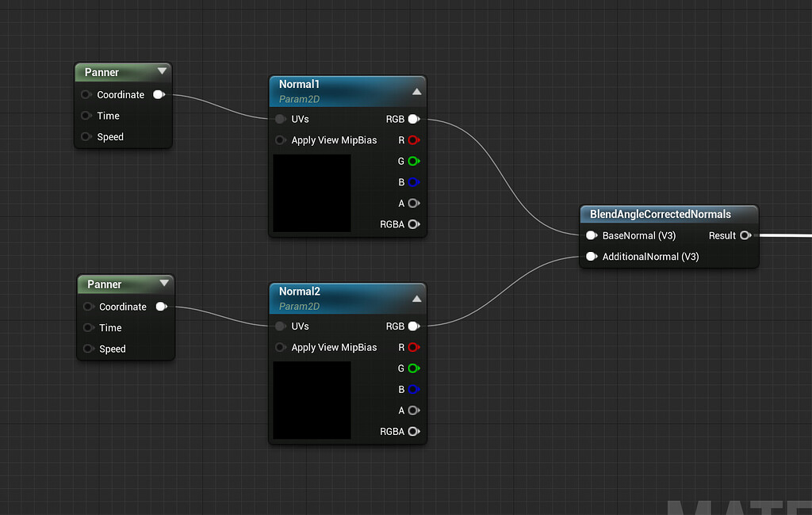Screen dimensions: 812x515
Task: Click the UVs input pin on Normal2
Action: [x=281, y=326]
